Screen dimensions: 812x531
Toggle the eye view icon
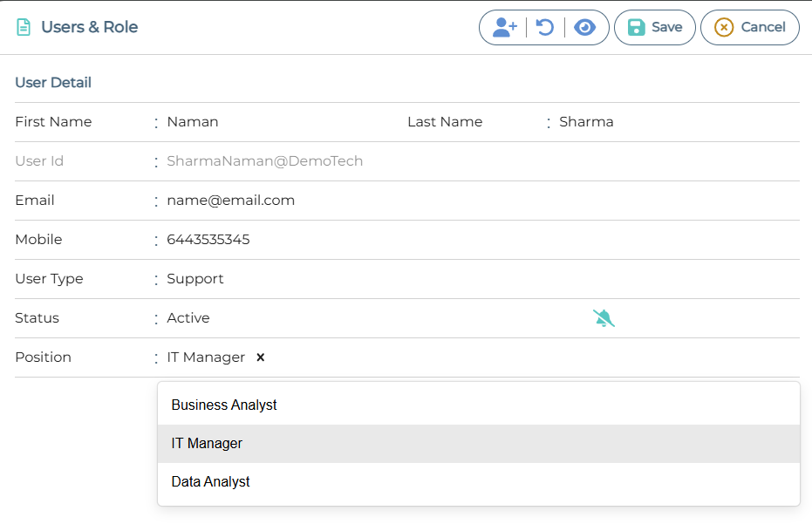click(x=584, y=27)
